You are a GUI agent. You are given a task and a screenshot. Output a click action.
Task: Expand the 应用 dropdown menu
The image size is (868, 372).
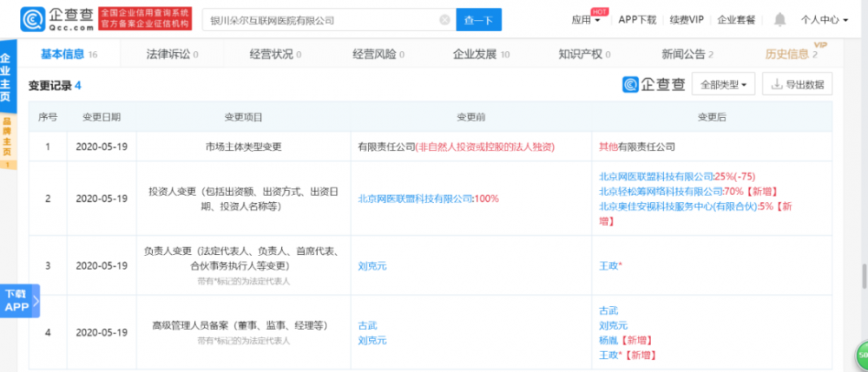[587, 19]
